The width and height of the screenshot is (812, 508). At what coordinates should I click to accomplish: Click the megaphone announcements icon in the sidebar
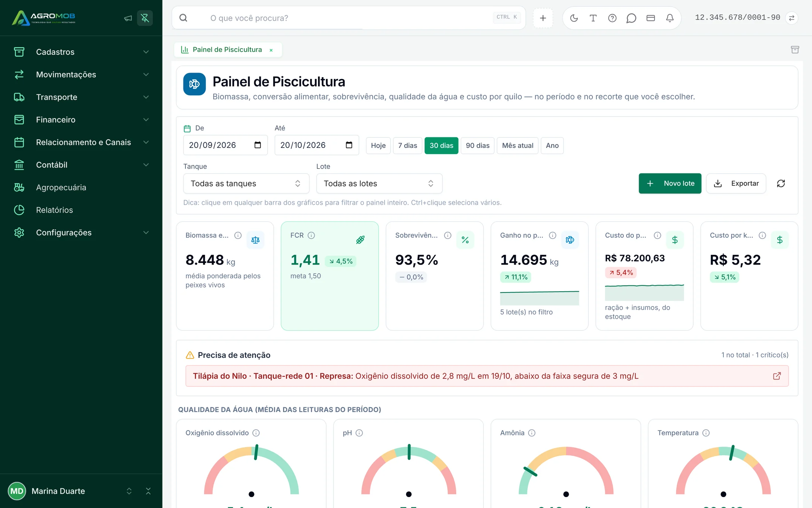coord(128,18)
